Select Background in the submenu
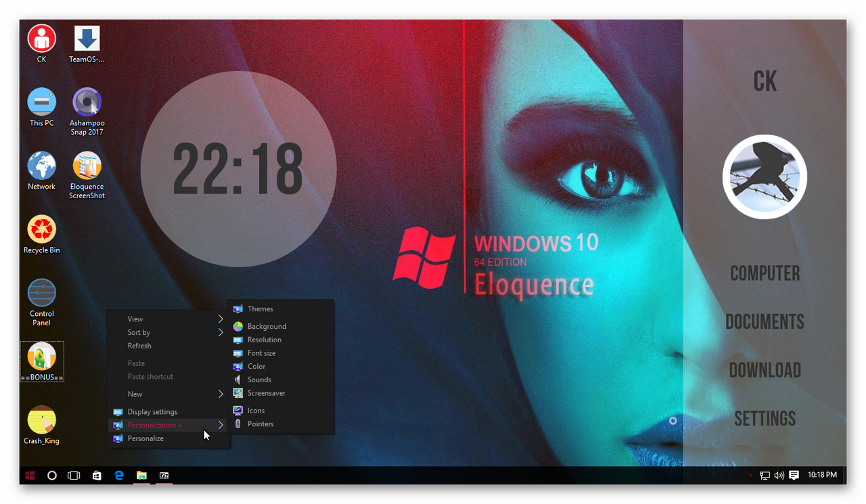Image resolution: width=866 pixels, height=504 pixels. pyautogui.click(x=281, y=327)
